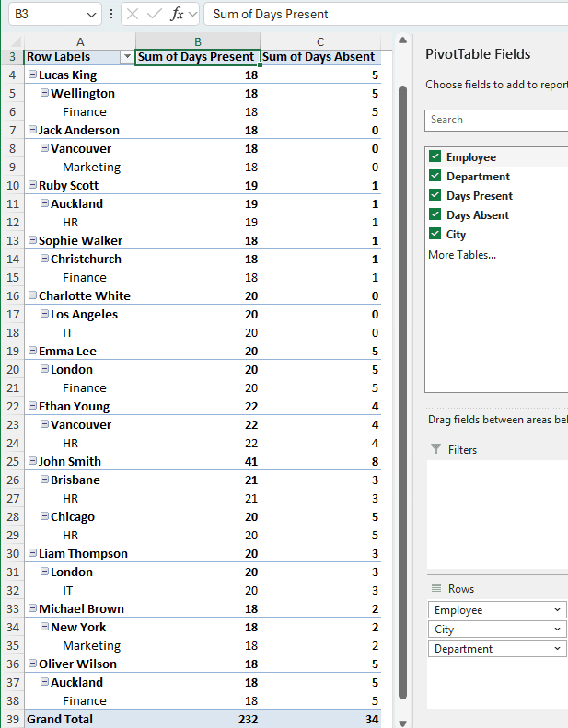Open the Employee row field dropdown
568x728 pixels.
558,610
